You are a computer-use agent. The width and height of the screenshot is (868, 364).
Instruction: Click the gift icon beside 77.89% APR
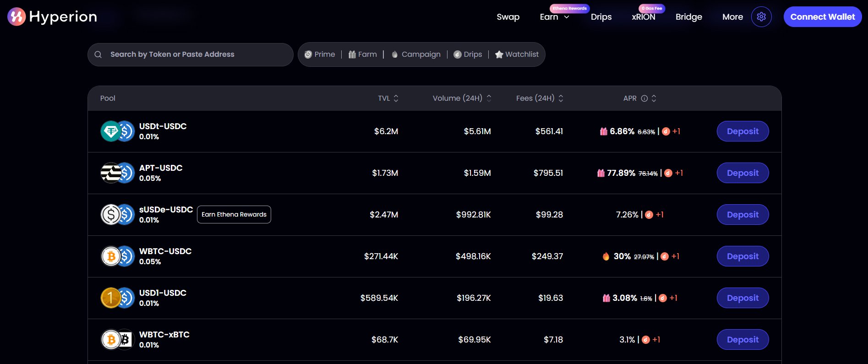pyautogui.click(x=601, y=173)
